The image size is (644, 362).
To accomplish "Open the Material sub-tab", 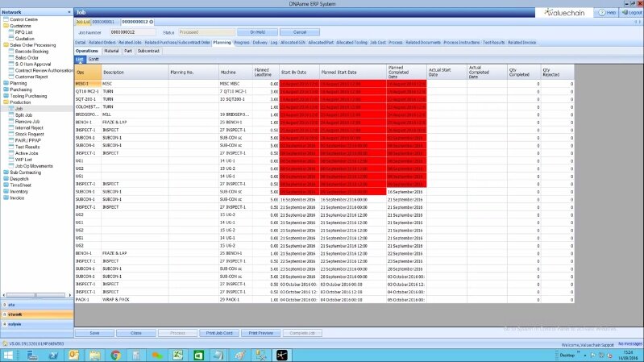I will coord(111,50).
